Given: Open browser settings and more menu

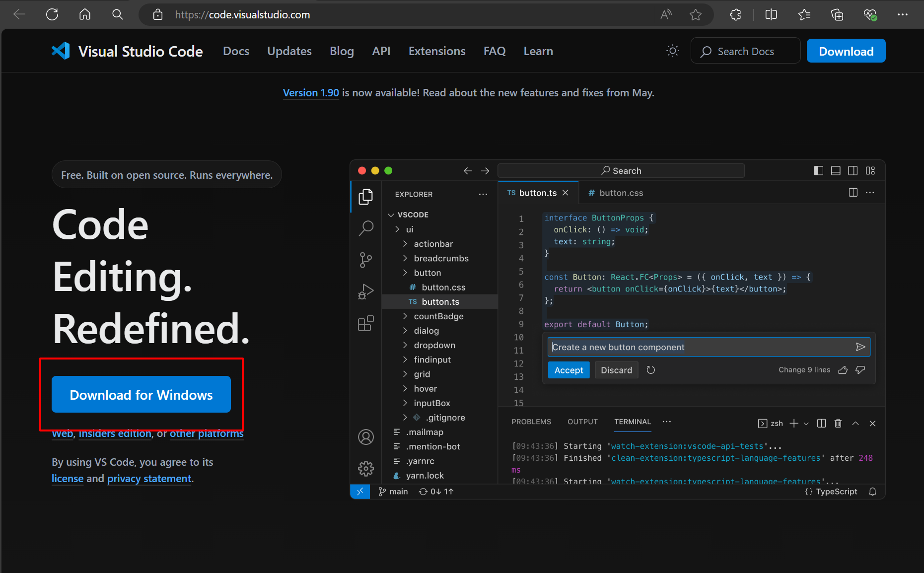Looking at the screenshot, I should click(903, 15).
